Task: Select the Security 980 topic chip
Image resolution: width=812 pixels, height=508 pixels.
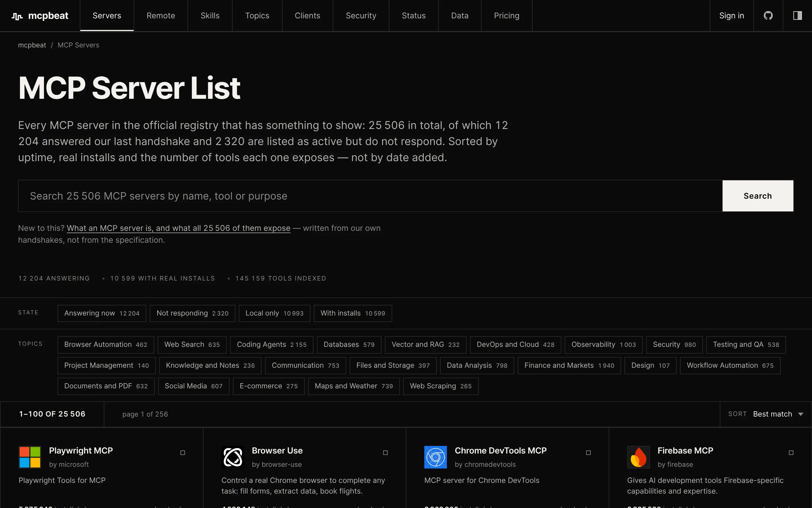Action: click(x=674, y=345)
